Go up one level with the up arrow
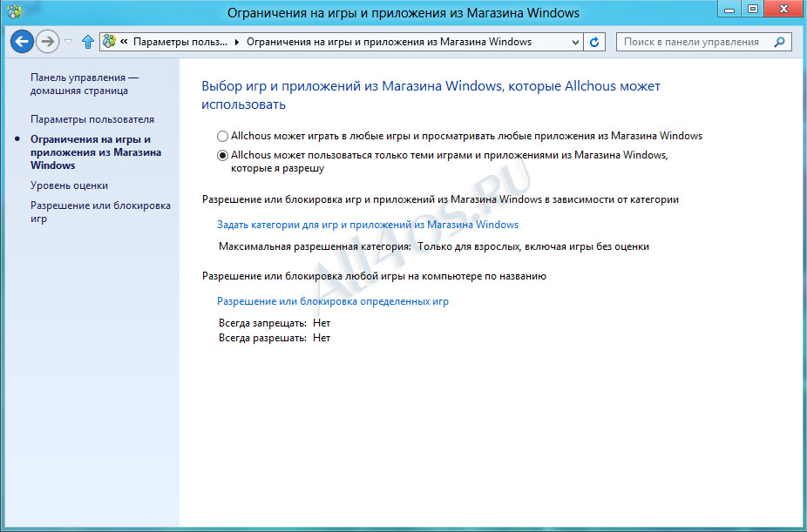Image resolution: width=807 pixels, height=532 pixels. click(x=88, y=42)
